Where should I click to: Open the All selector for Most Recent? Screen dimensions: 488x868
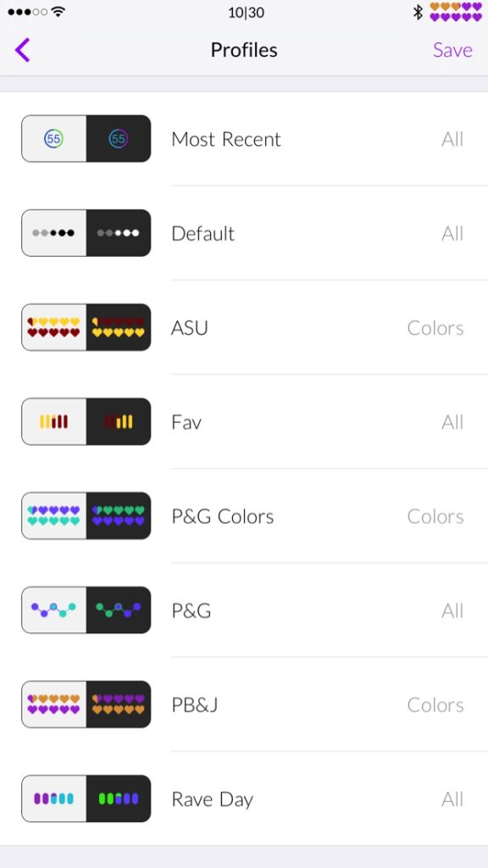pyautogui.click(x=452, y=138)
